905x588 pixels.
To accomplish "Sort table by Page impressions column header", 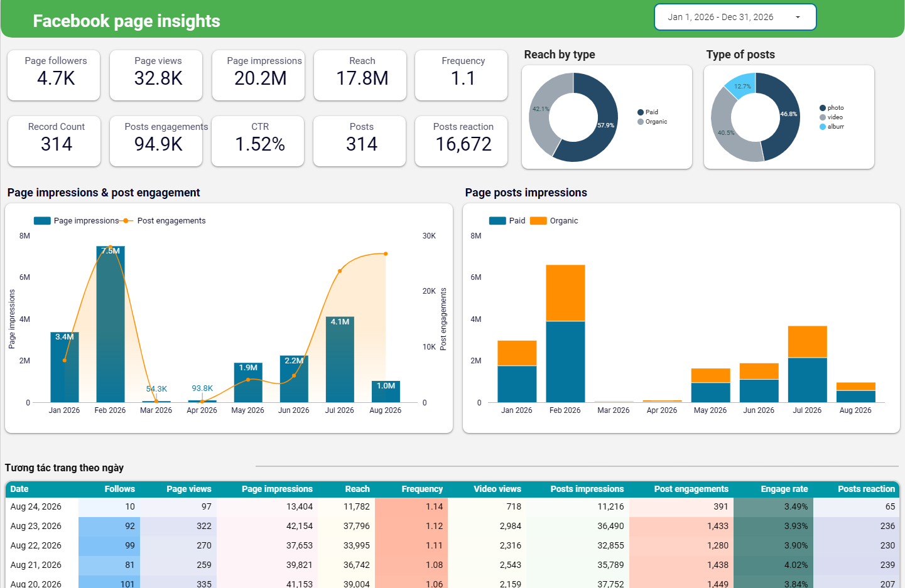I will (x=277, y=489).
